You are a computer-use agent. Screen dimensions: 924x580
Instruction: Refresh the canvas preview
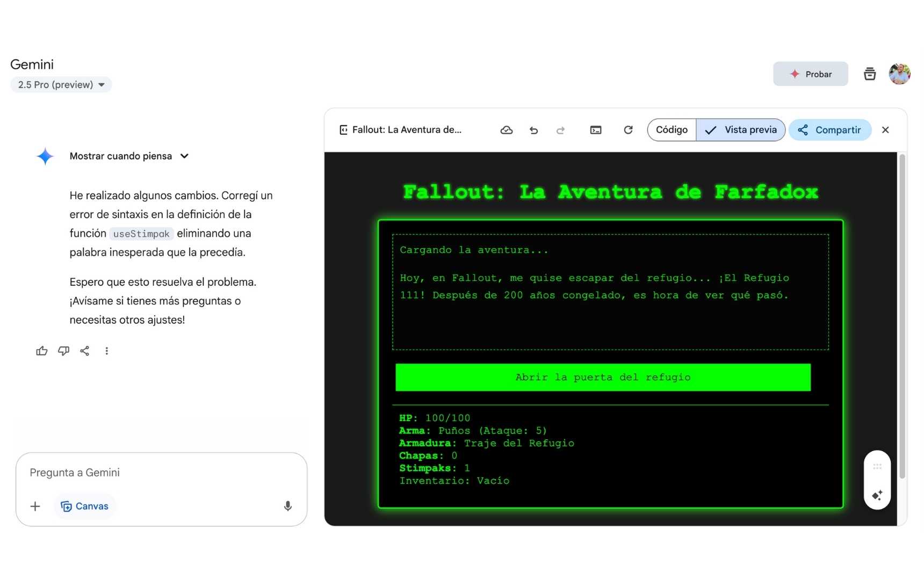pyautogui.click(x=628, y=130)
